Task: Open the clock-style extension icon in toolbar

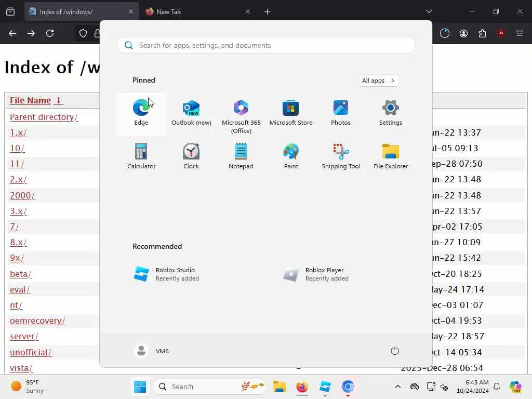Action: pos(445,33)
